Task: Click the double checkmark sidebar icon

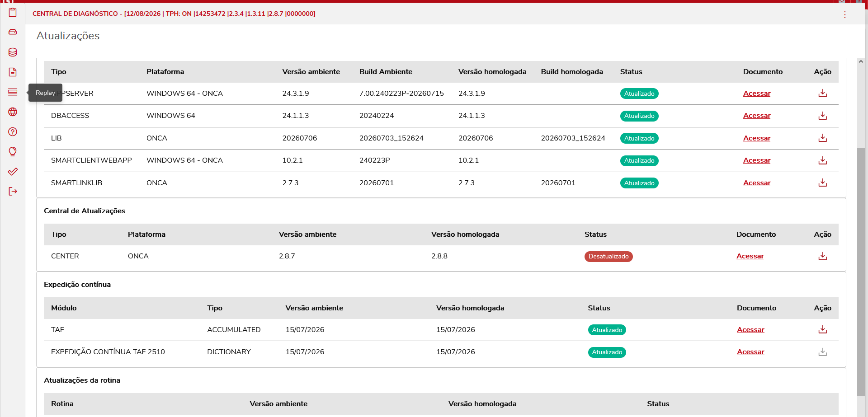Action: [x=13, y=171]
